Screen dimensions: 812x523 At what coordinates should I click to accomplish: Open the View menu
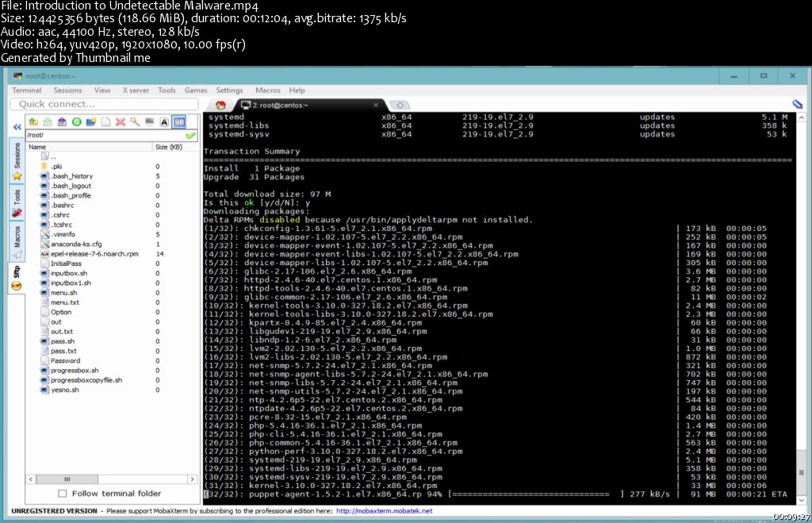coord(102,90)
